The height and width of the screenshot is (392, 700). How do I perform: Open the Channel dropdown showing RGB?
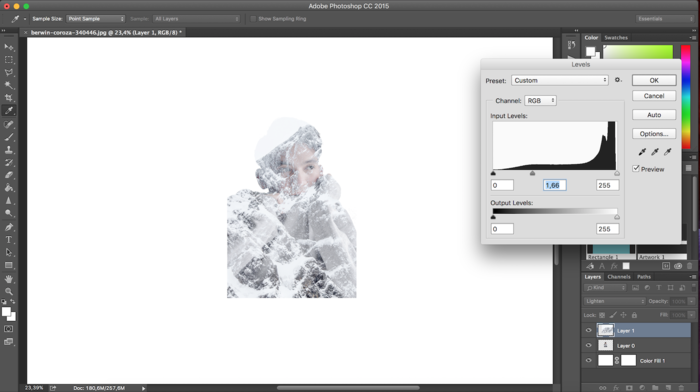pyautogui.click(x=540, y=100)
